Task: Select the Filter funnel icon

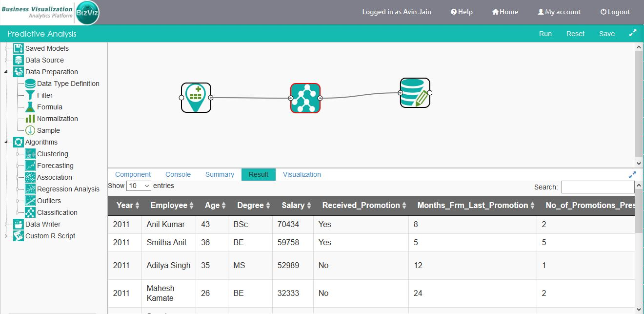Action: pos(30,95)
